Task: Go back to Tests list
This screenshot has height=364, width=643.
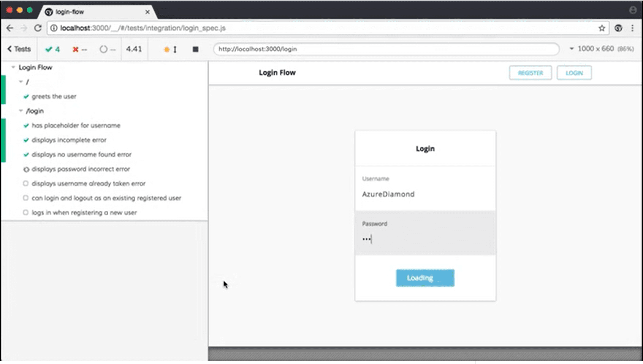Action: point(19,49)
